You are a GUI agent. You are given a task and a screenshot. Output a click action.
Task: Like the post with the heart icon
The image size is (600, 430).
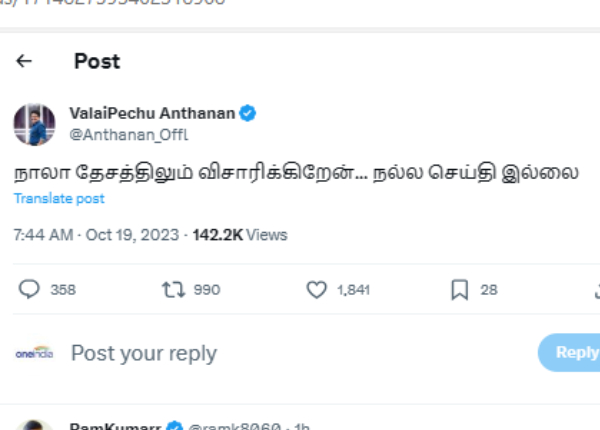coord(316,289)
